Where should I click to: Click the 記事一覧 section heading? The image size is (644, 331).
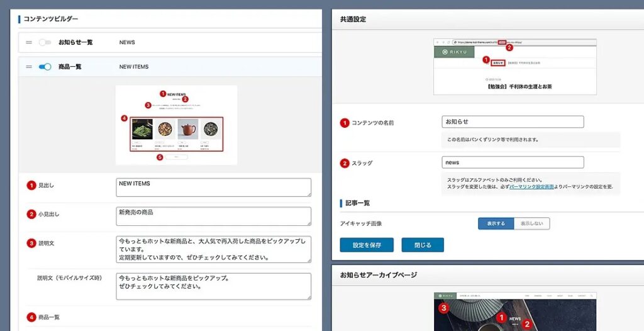357,203
